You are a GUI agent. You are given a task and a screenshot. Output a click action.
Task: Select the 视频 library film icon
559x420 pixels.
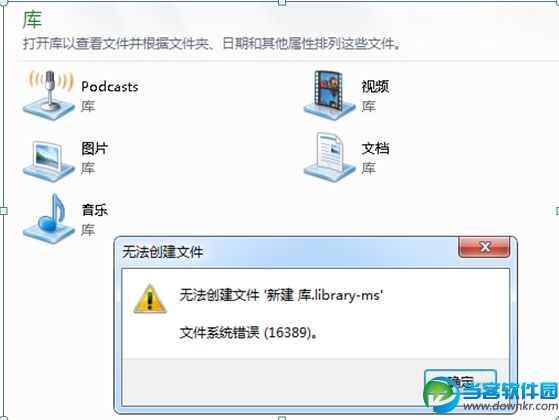[329, 93]
